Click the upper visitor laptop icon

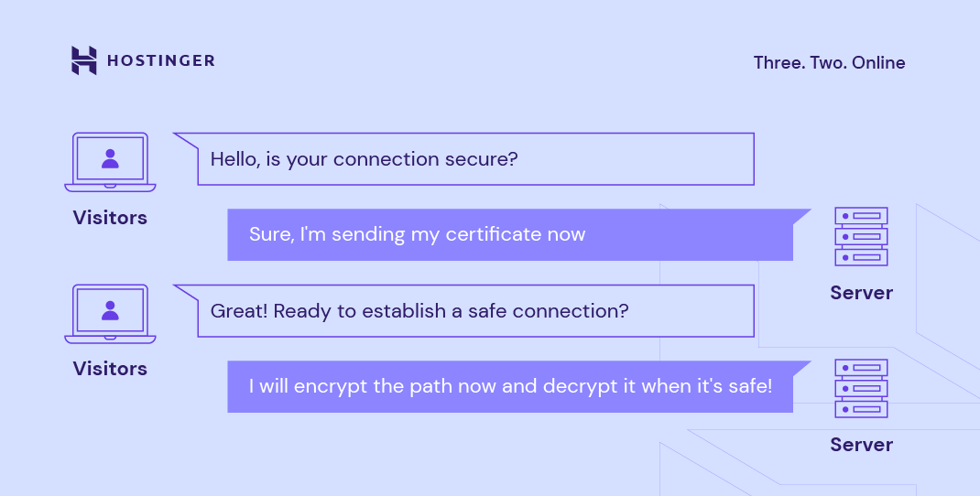tap(110, 162)
